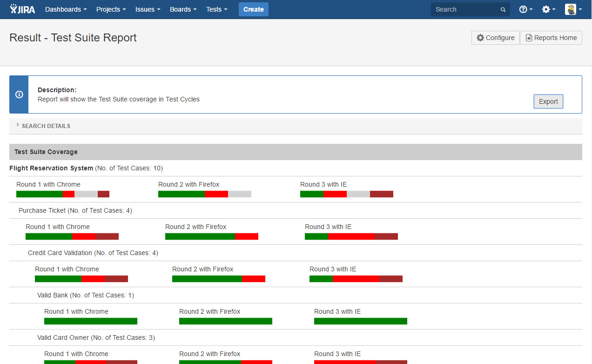Click Credit Card Validation Round 3 IE bar

click(x=356, y=279)
